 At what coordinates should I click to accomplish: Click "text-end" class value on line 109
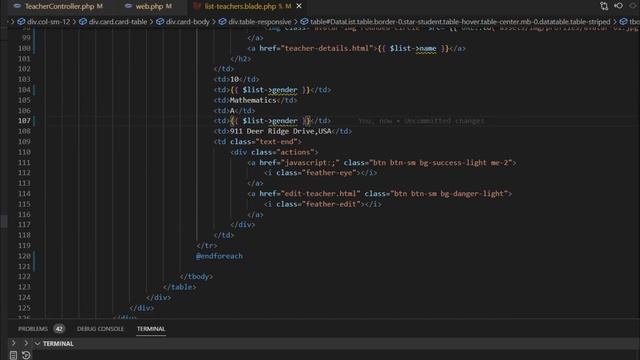[x=276, y=142]
